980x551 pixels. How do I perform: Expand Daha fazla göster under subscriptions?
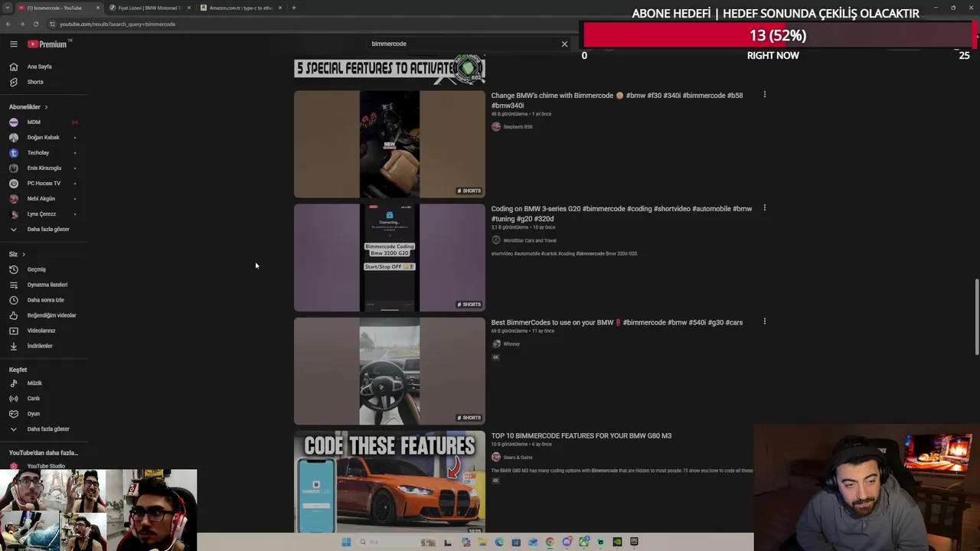coord(47,230)
